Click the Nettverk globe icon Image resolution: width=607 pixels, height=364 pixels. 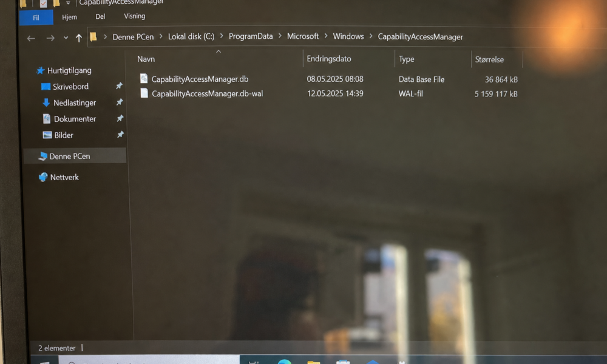tap(43, 177)
